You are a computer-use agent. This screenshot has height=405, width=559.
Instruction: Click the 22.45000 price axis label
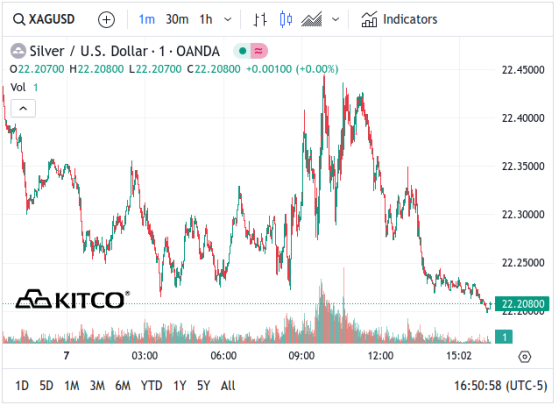point(523,70)
